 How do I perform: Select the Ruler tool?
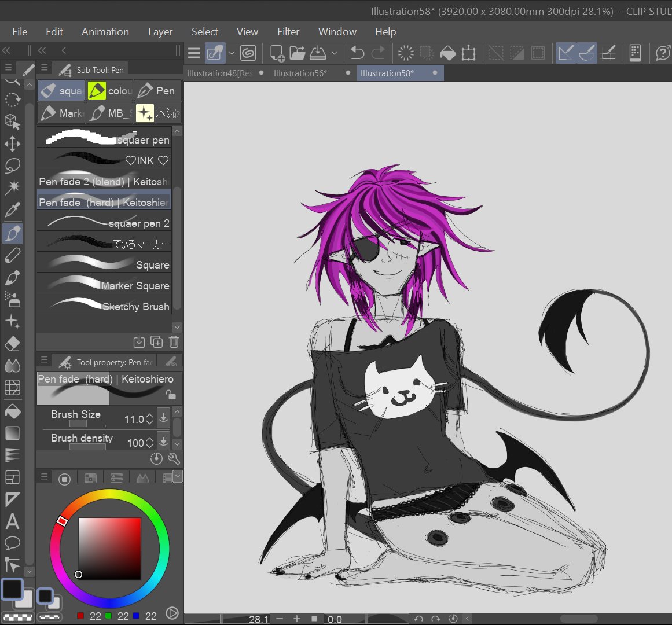(12, 499)
